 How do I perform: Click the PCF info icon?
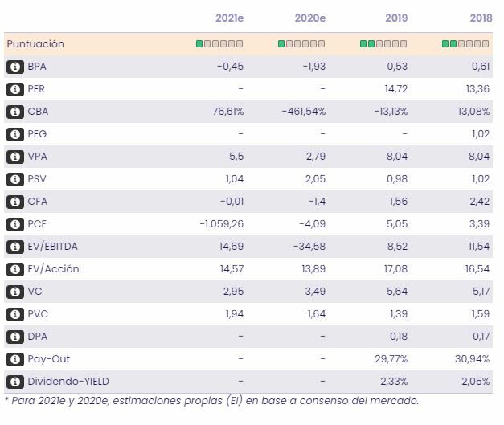[x=14, y=224]
